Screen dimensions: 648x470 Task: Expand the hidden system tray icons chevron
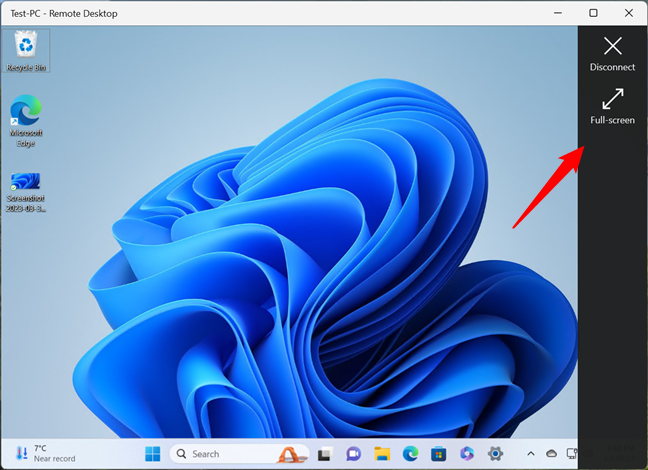tap(530, 454)
